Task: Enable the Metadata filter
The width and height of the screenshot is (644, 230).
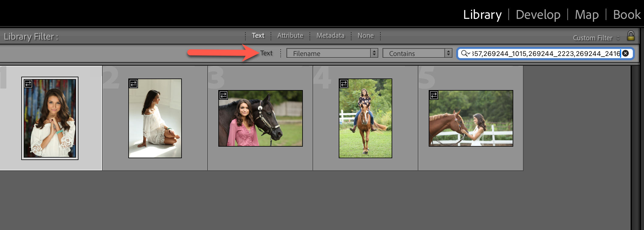Action: coord(330,36)
